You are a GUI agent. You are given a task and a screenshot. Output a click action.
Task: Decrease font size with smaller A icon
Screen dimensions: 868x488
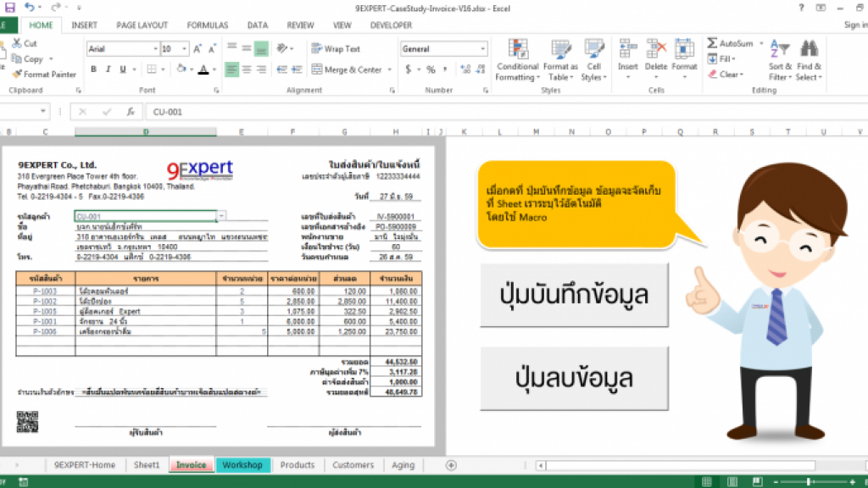(x=212, y=48)
